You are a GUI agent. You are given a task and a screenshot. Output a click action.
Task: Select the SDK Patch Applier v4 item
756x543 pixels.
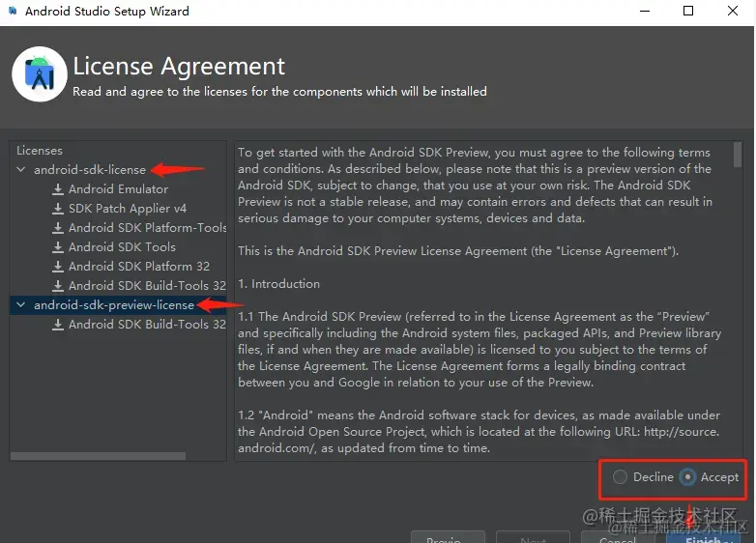[128, 208]
